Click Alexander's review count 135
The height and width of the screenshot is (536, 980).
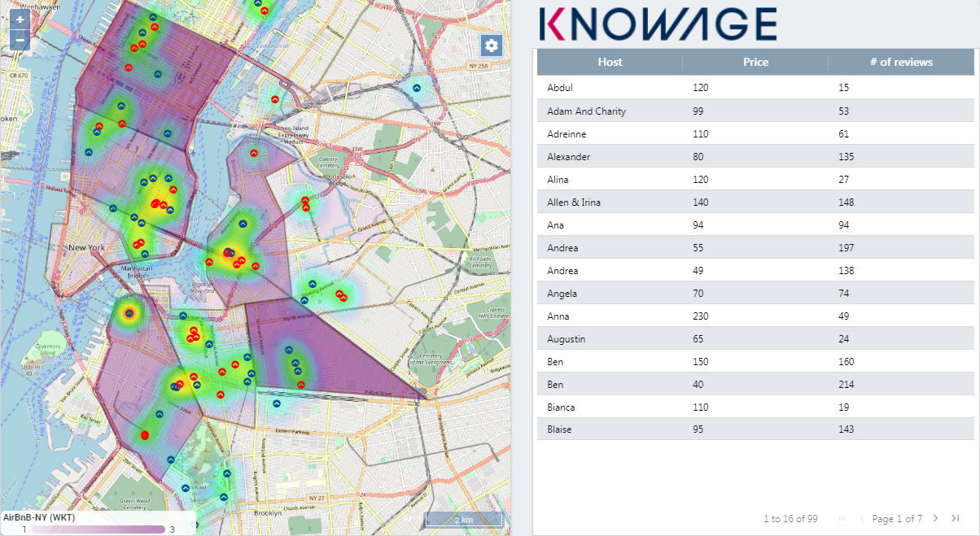point(847,156)
